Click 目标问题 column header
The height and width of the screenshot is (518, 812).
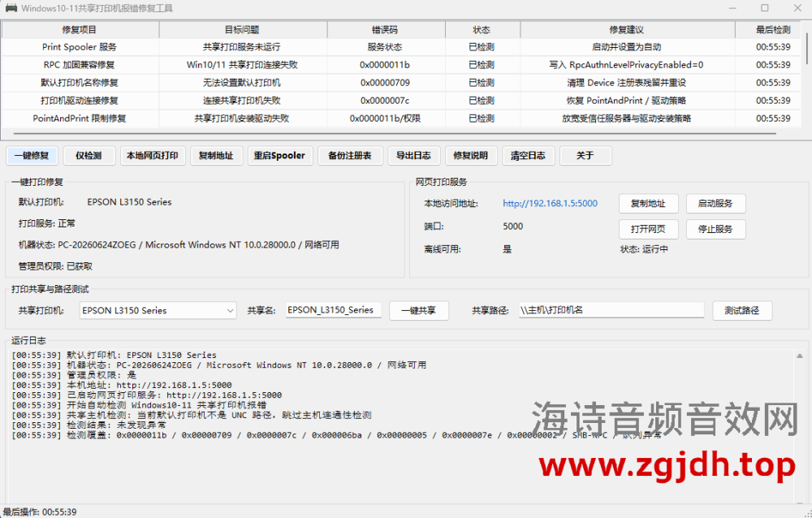[x=242, y=30]
